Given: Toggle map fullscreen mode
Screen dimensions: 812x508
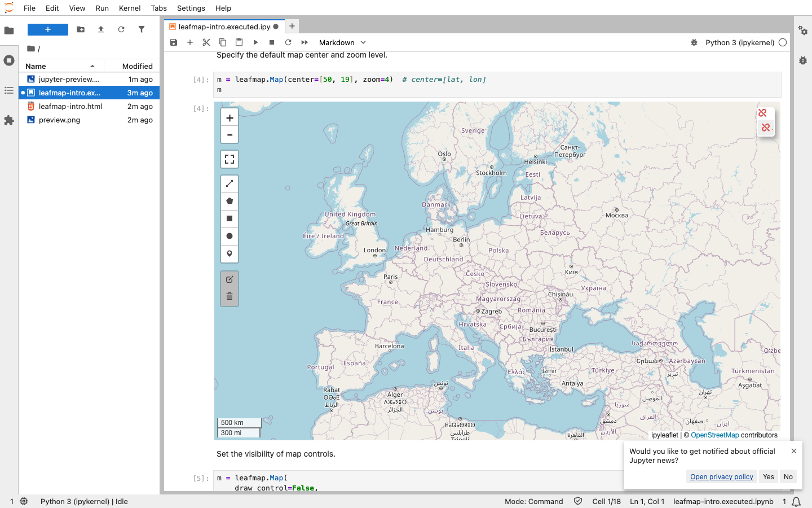Looking at the screenshot, I should click(230, 159).
